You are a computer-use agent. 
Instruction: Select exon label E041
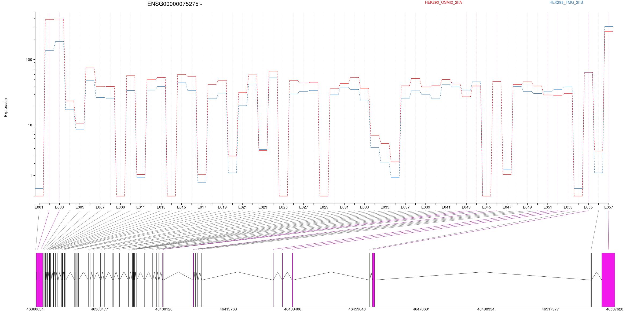446,207
